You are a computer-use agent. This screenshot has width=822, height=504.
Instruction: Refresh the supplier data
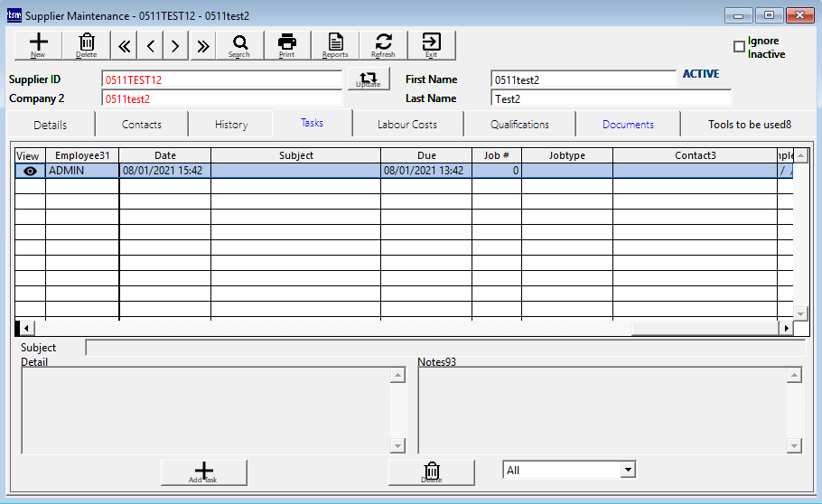pos(383,44)
